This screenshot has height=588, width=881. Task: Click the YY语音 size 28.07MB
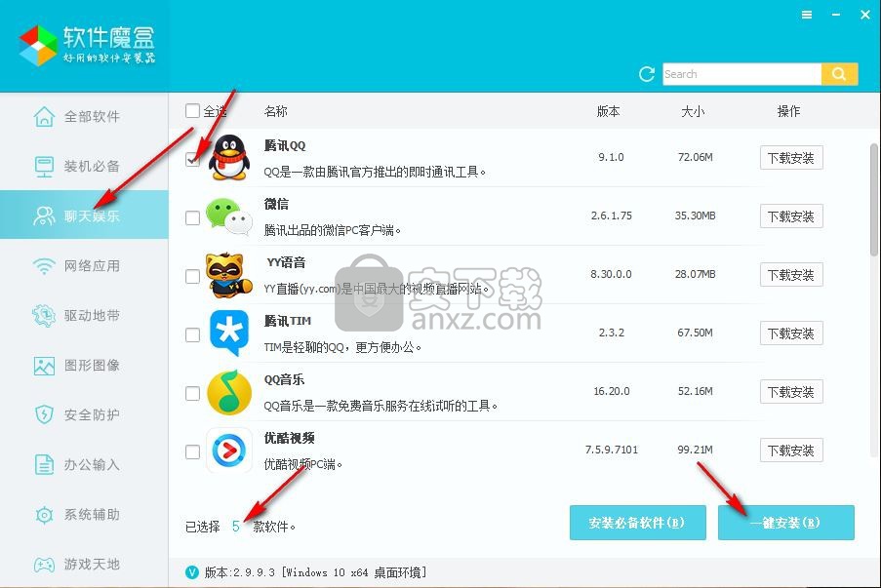point(695,274)
